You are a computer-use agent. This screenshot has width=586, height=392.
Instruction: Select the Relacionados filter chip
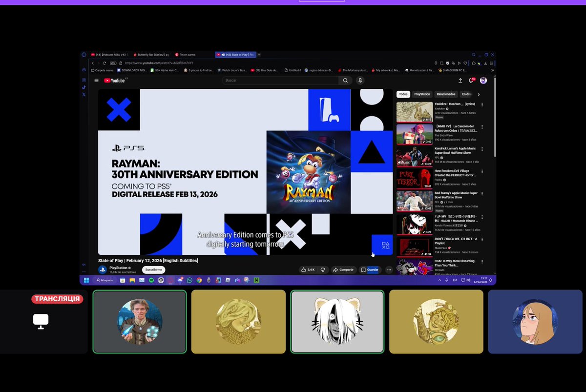(446, 94)
